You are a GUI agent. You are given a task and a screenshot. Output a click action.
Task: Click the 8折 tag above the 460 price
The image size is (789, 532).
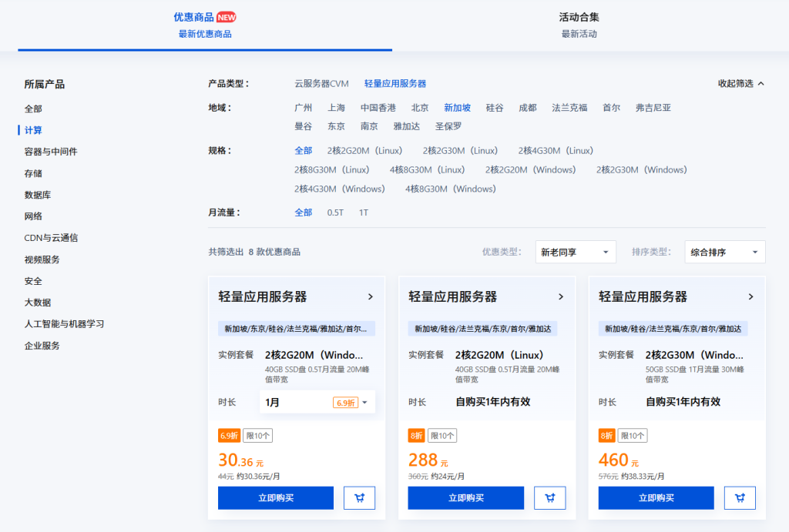pos(607,436)
